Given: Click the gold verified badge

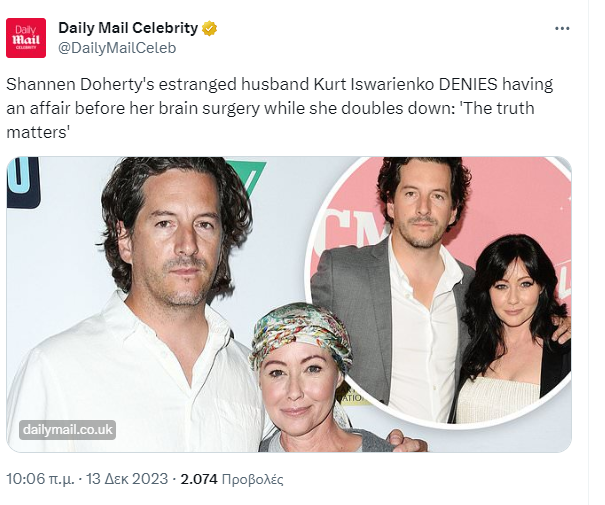Looking at the screenshot, I should (x=209, y=27).
